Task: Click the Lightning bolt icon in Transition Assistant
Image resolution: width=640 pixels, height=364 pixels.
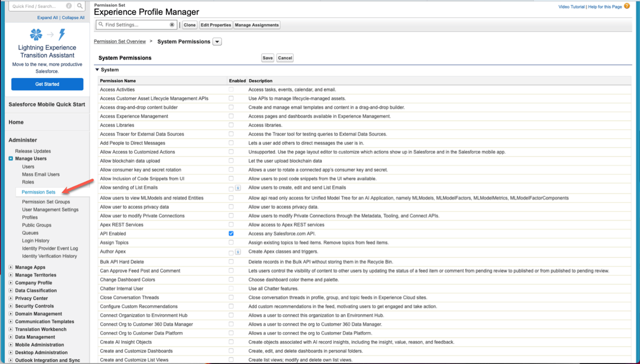Action: click(x=62, y=34)
